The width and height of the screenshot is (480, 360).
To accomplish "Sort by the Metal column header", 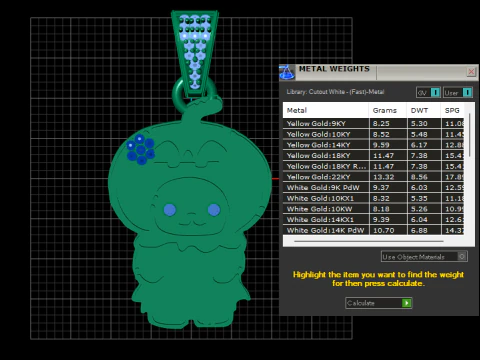I will coord(326,110).
